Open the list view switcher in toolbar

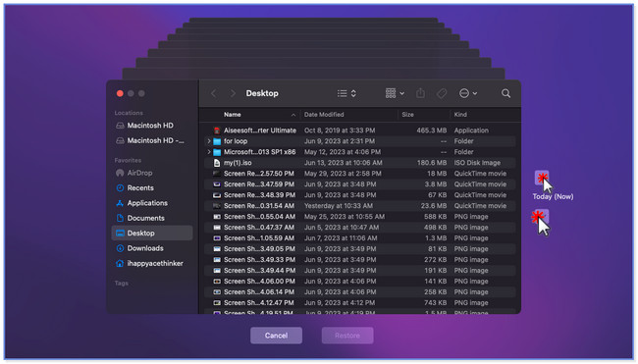pos(346,93)
